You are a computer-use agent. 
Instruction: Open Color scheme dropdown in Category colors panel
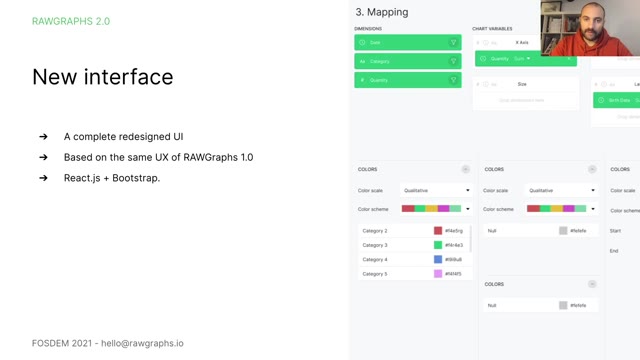coord(436,209)
